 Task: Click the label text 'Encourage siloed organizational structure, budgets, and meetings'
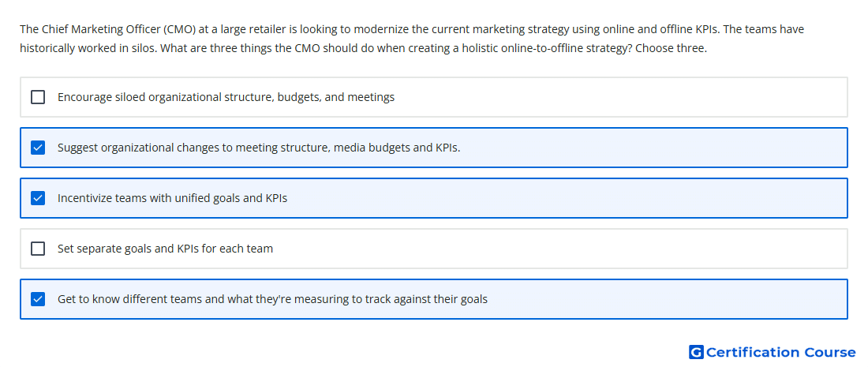point(226,97)
